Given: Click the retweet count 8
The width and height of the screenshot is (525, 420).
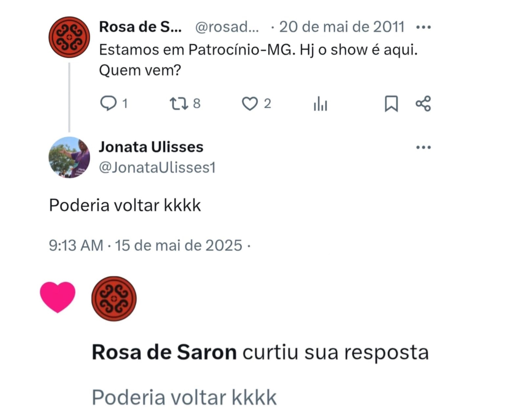Looking at the screenshot, I should point(196,103).
